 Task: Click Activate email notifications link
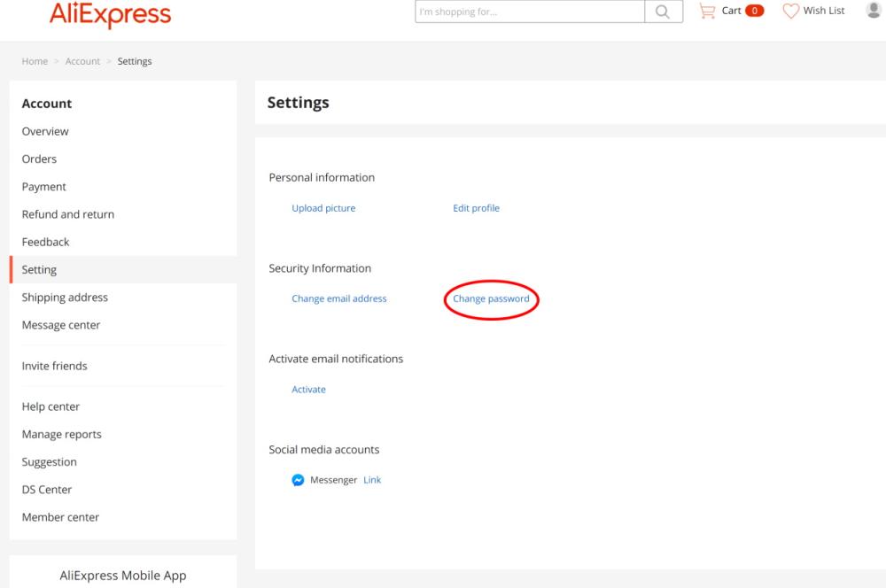click(308, 389)
